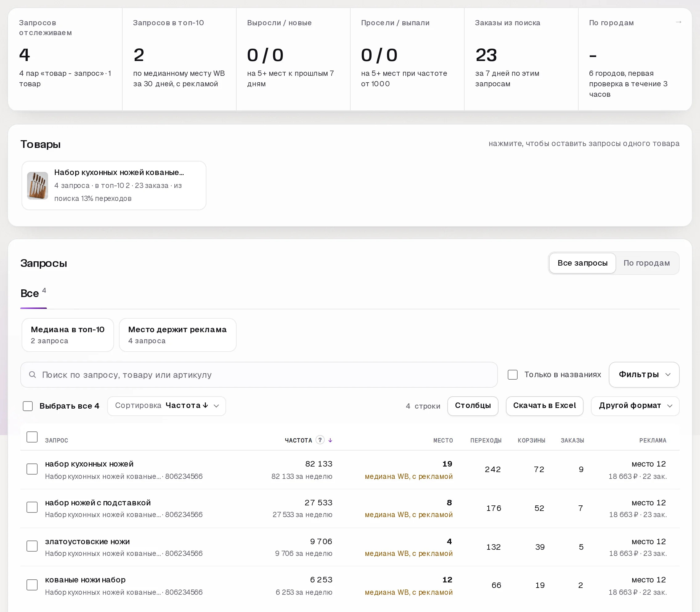
Task: Switch to По городам view
Action: tap(646, 263)
